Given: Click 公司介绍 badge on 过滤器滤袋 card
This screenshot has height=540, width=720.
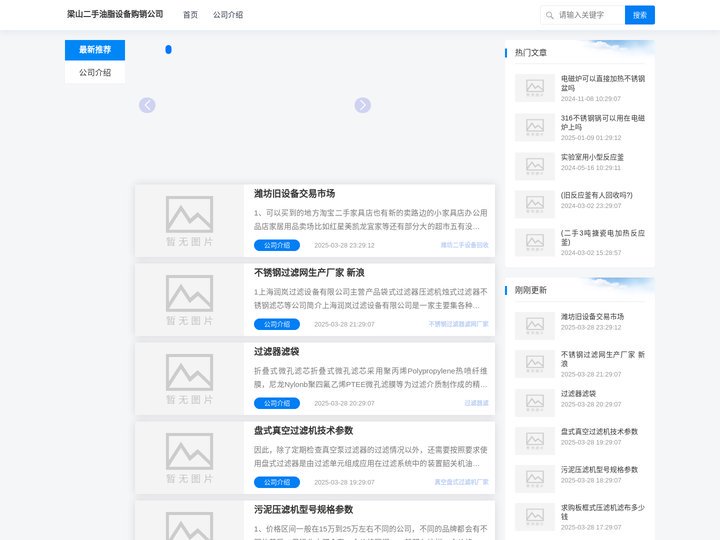Looking at the screenshot, I should pyautogui.click(x=277, y=403).
